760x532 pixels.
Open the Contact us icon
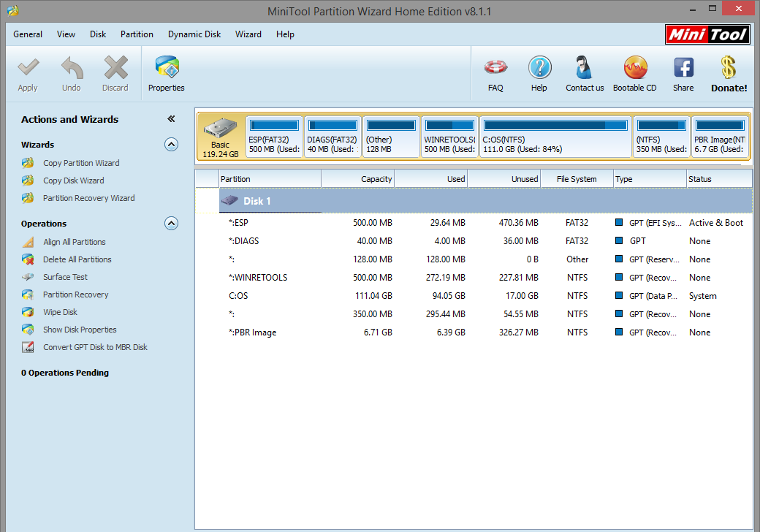tap(584, 66)
